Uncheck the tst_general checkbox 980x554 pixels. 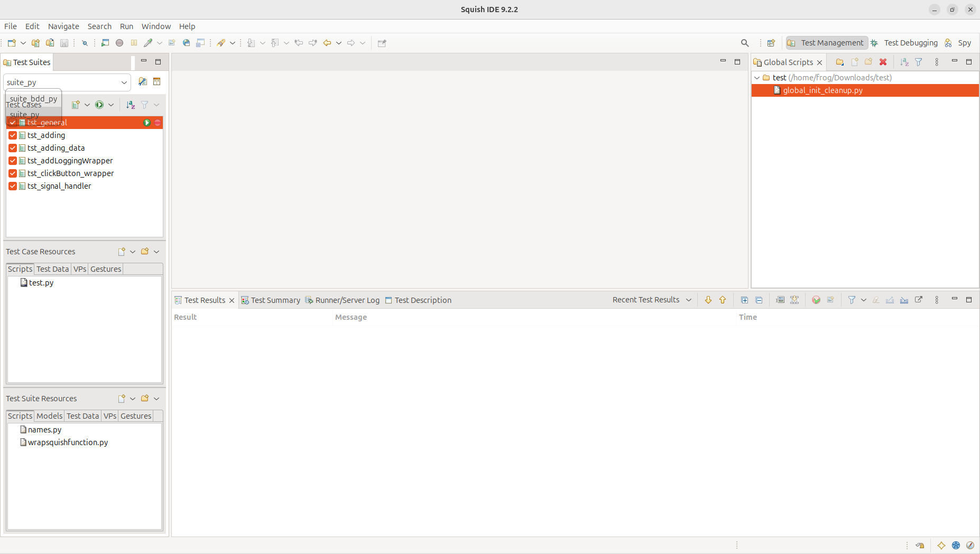click(x=13, y=123)
